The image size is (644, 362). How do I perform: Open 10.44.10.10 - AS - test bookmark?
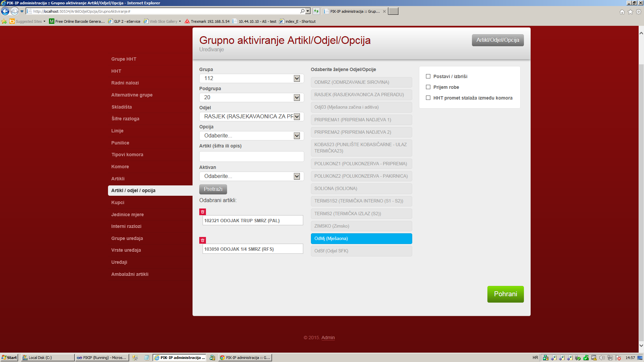pyautogui.click(x=255, y=21)
